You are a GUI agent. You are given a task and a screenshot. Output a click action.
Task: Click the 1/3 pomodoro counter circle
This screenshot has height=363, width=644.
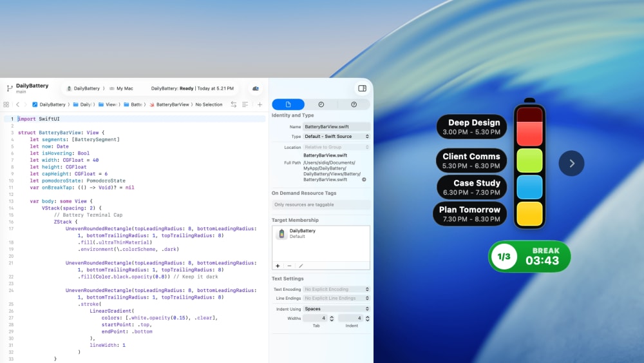pos(504,257)
